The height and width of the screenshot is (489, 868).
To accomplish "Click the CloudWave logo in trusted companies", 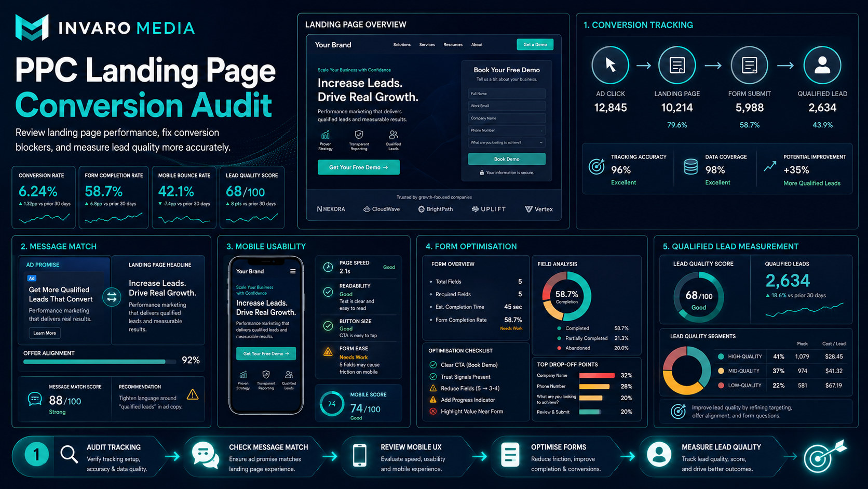I will (x=382, y=209).
